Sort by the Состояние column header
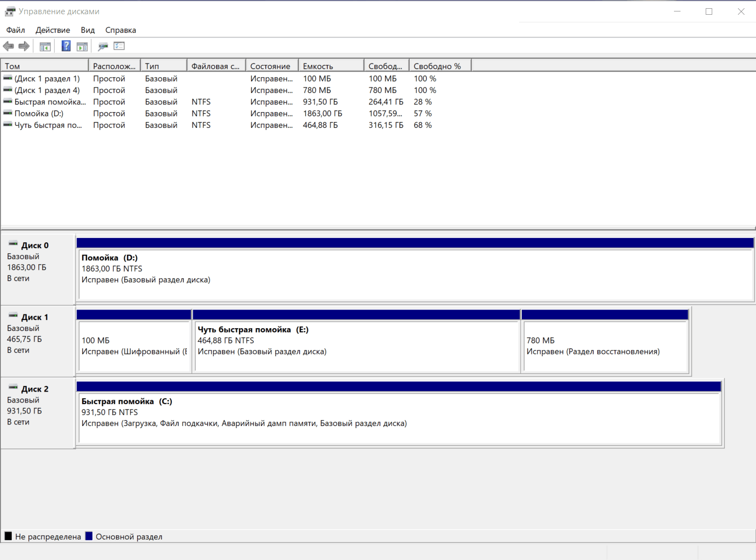The height and width of the screenshot is (560, 756). (272, 66)
